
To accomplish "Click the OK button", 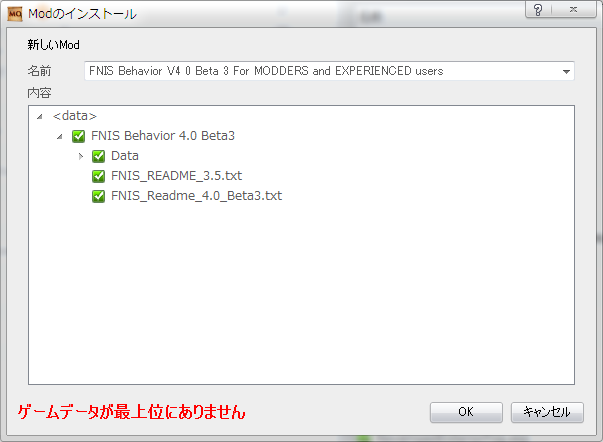I will [466, 412].
